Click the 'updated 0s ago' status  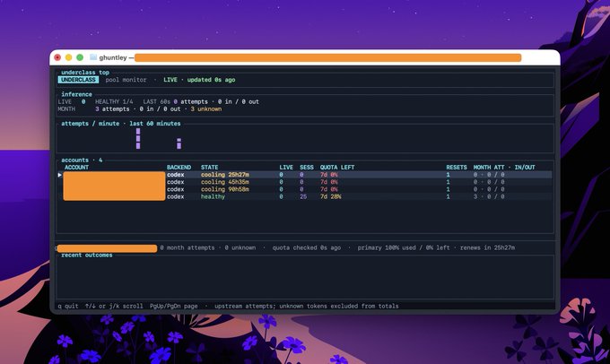pyautogui.click(x=211, y=80)
